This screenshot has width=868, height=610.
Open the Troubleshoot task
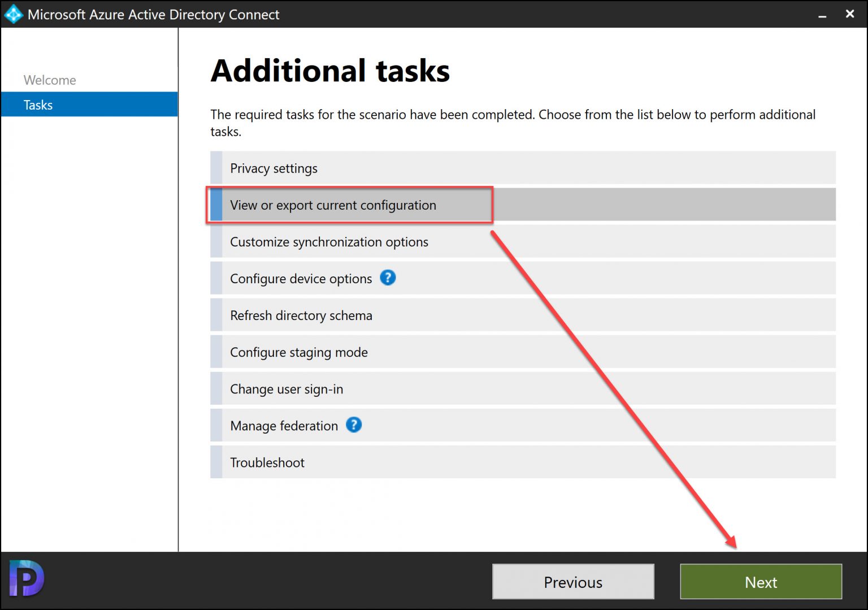pos(523,462)
